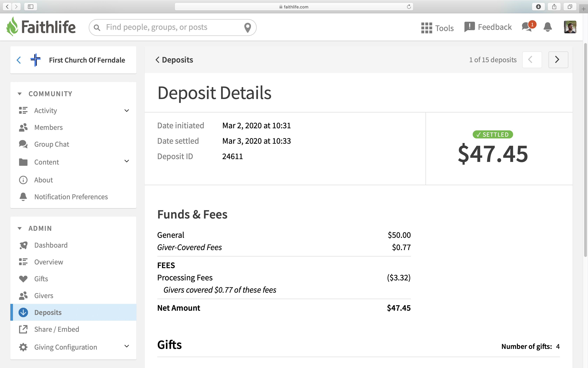
Task: Click the About info icon
Action: click(23, 180)
